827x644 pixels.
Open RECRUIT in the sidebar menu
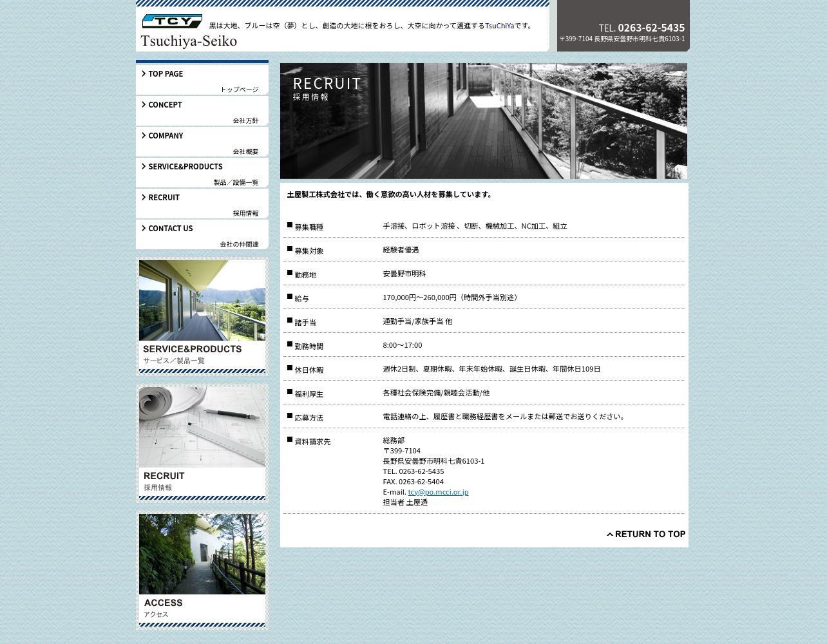pyautogui.click(x=202, y=204)
